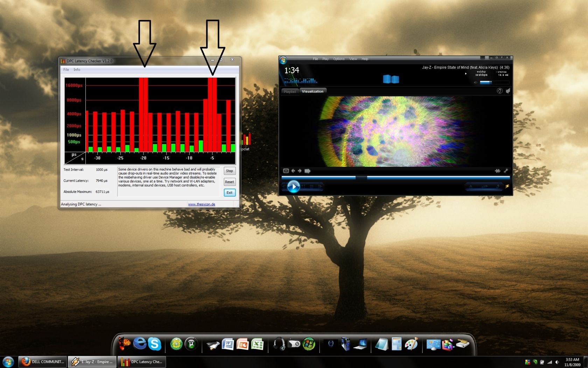This screenshot has width=588, height=368.
Task: Click the Windows Start orb
Action: pos(8,362)
